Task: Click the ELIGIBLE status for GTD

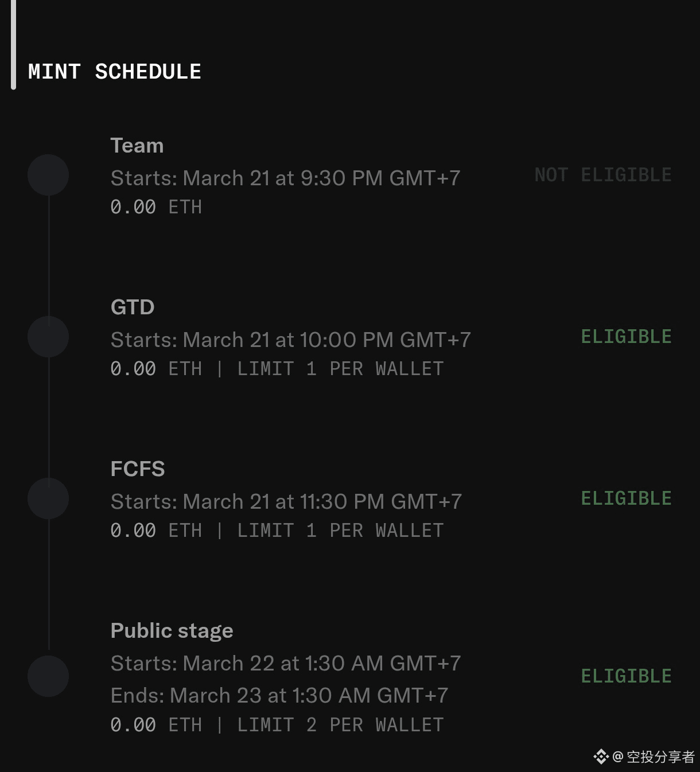Action: [x=626, y=337]
